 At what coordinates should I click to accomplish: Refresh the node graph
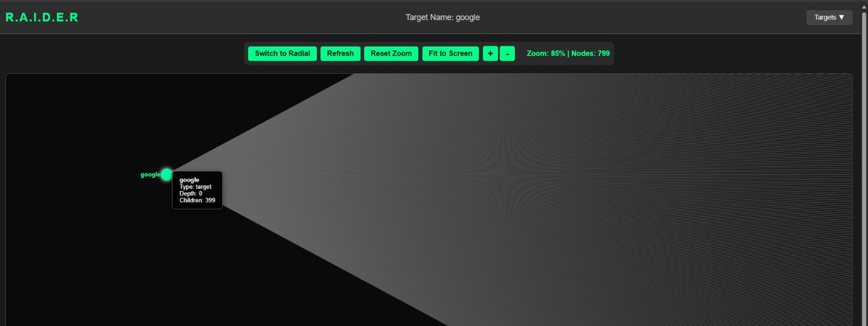click(340, 53)
